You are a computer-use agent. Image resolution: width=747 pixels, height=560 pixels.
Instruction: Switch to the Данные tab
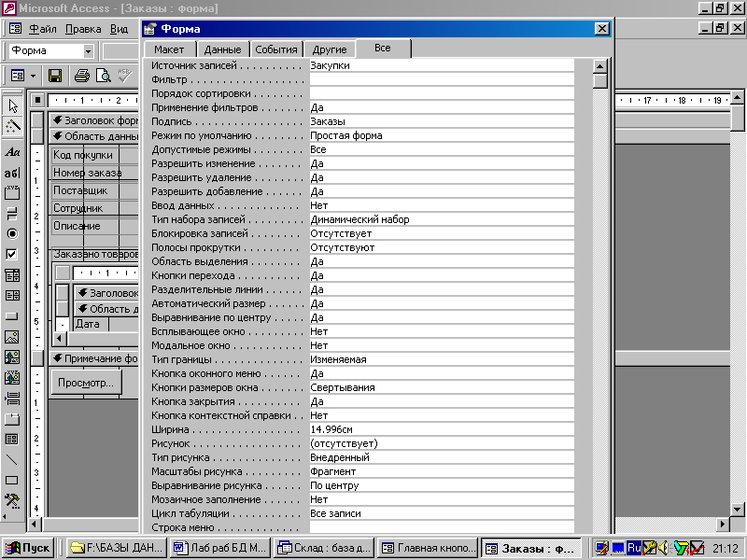coord(222,49)
